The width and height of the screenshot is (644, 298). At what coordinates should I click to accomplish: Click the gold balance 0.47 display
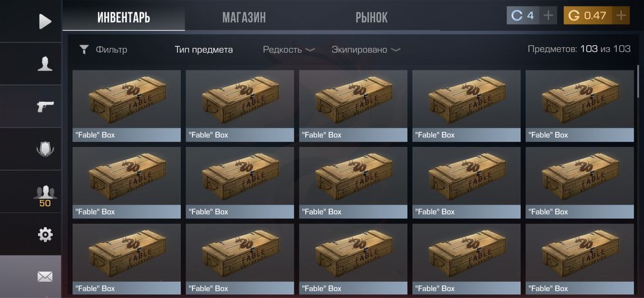(x=588, y=15)
